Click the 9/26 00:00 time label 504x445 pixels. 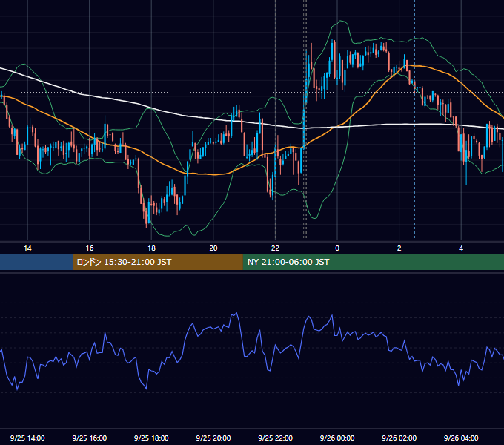coord(337,438)
